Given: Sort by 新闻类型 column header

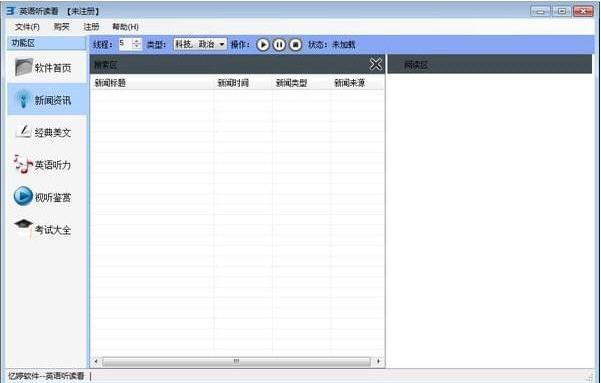Looking at the screenshot, I should [301, 83].
